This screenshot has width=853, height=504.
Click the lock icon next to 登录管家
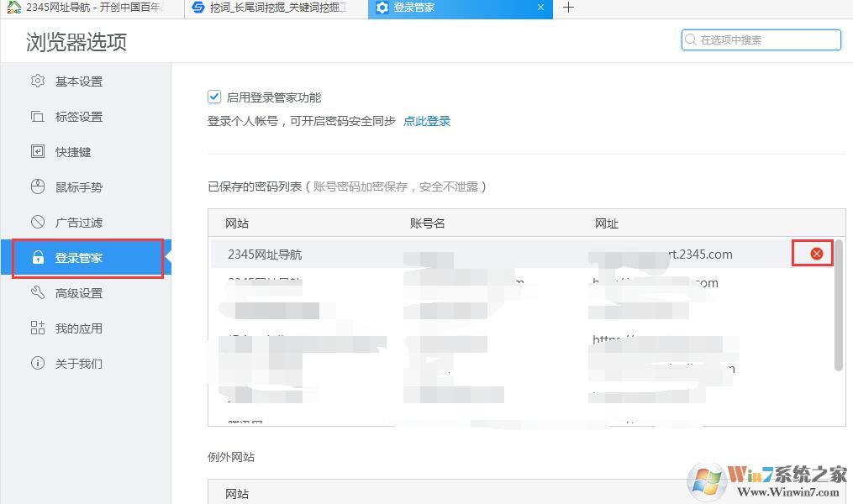[x=38, y=257]
